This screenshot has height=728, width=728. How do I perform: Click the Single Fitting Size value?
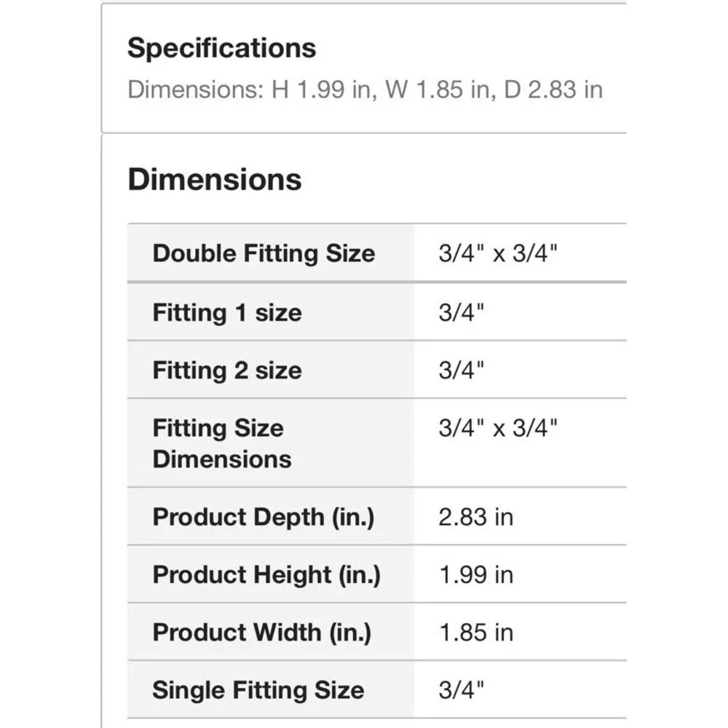(x=461, y=690)
